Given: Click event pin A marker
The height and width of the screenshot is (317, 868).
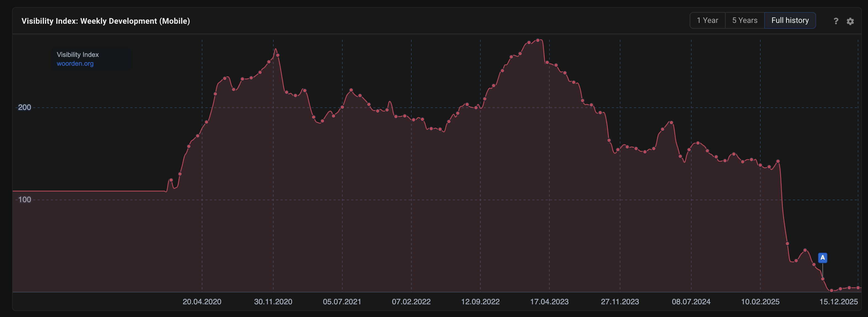Looking at the screenshot, I should click(822, 258).
